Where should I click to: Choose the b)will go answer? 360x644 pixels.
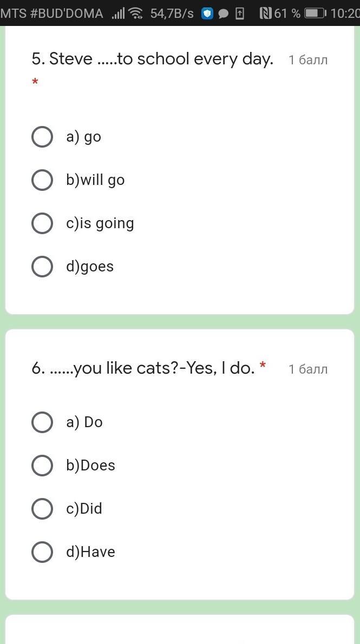coord(42,180)
